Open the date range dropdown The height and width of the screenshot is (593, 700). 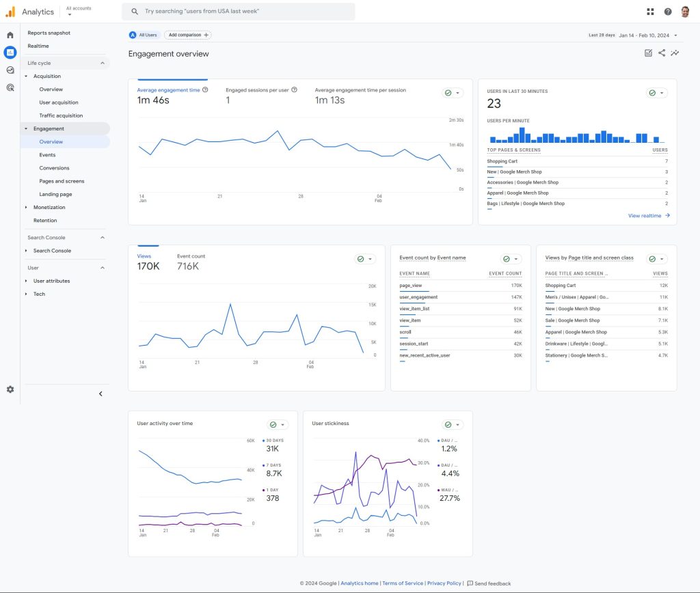pos(675,36)
